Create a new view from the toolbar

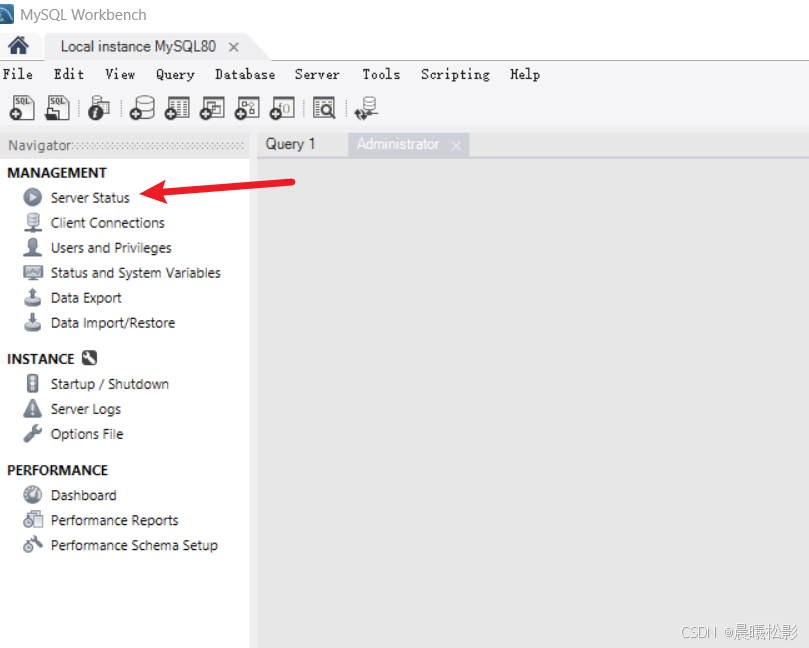click(211, 107)
